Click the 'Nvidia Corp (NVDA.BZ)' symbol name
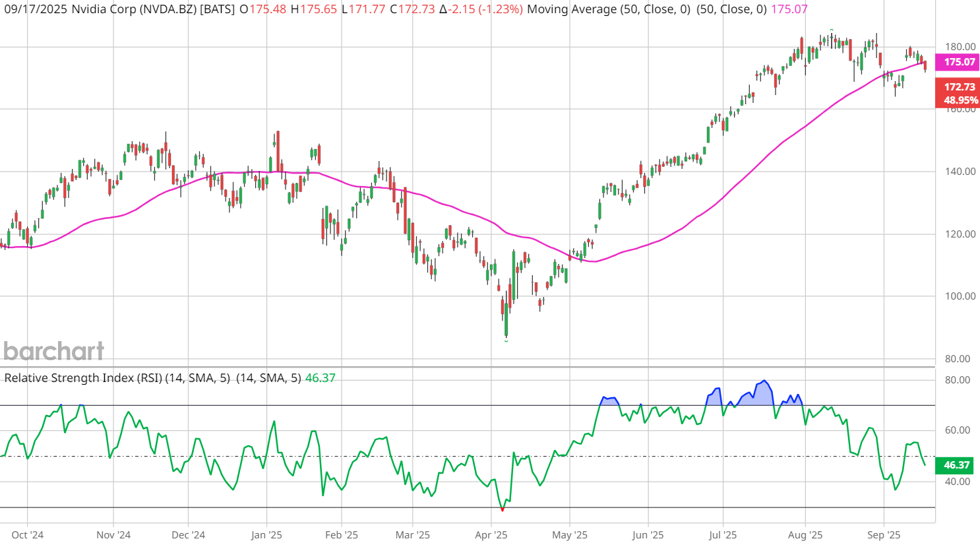The height and width of the screenshot is (545, 980). pyautogui.click(x=134, y=9)
